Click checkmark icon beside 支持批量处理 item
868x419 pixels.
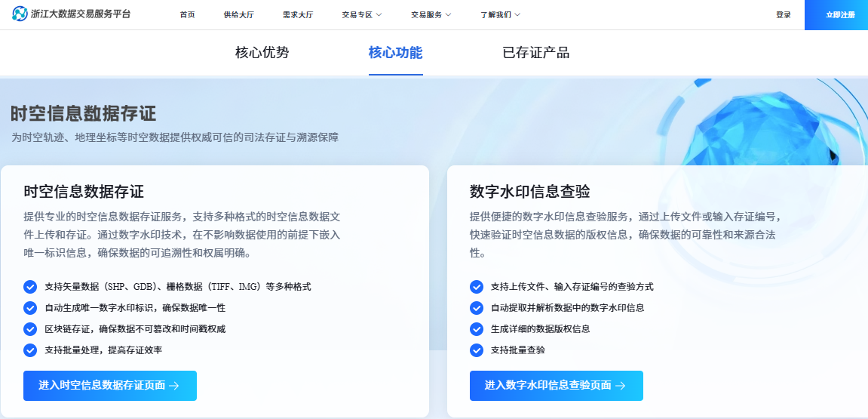(x=30, y=350)
